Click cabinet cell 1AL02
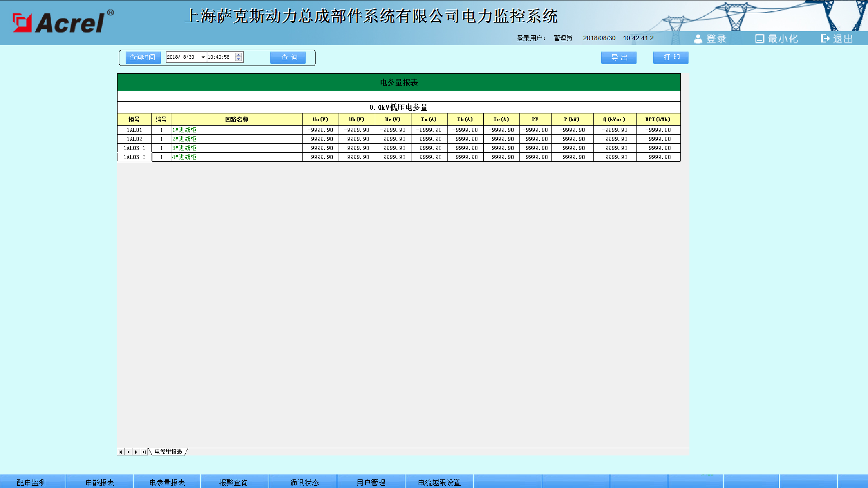The image size is (868, 488). 134,139
